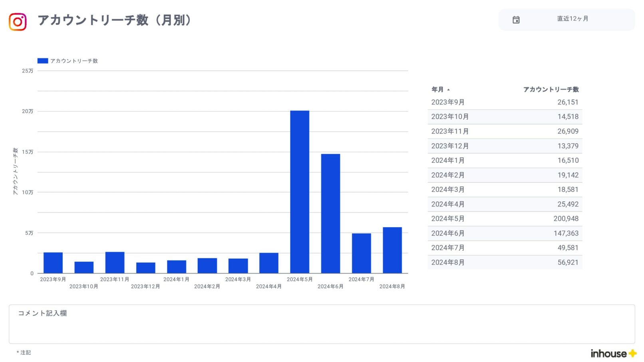Select the 2024年6月 bar in chart

click(x=330, y=213)
